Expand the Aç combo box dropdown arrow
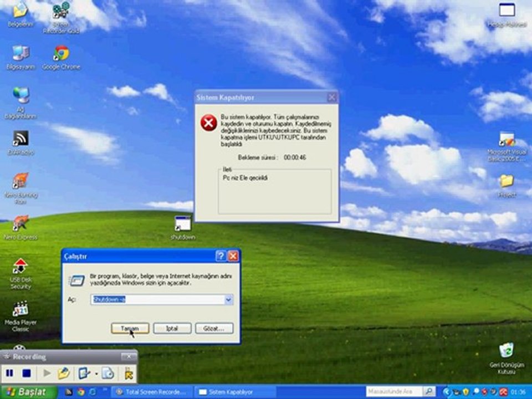Viewport: 532px width, 399px height. click(229, 299)
